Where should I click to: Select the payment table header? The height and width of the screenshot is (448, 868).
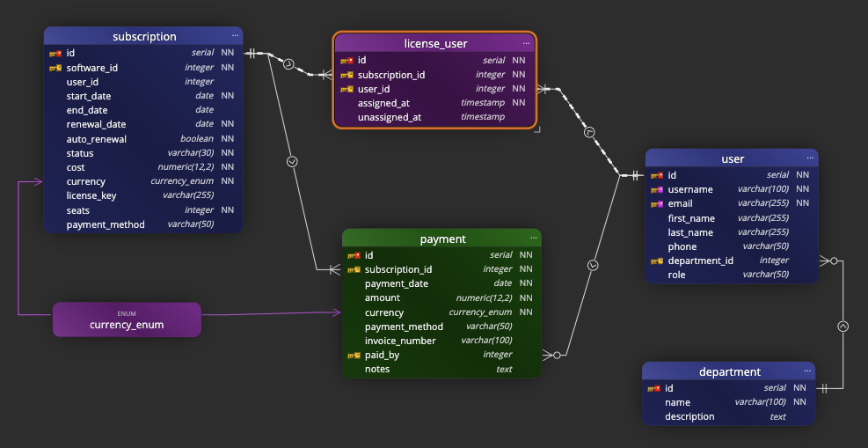(x=441, y=239)
